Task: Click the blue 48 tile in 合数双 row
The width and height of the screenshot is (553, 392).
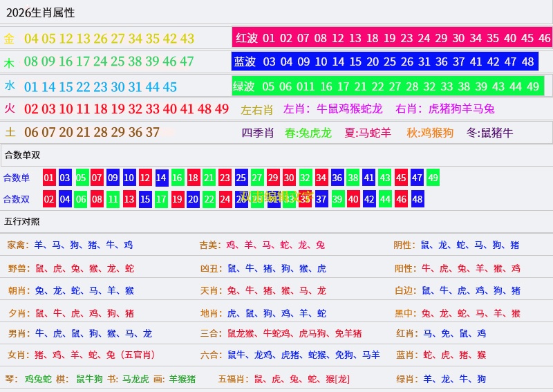Action: [417, 199]
